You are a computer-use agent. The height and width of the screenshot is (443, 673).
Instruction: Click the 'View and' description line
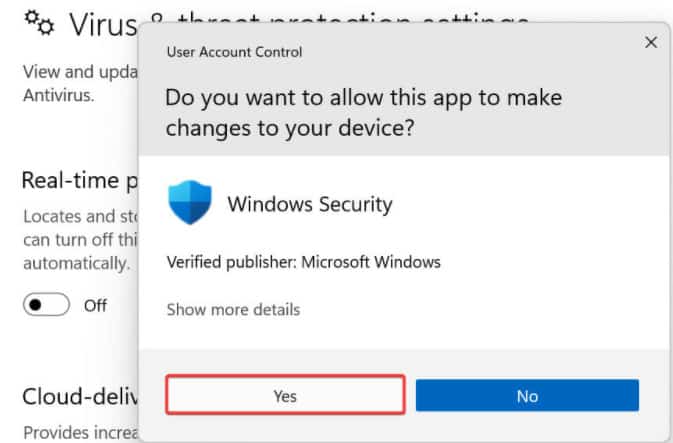coord(78,72)
